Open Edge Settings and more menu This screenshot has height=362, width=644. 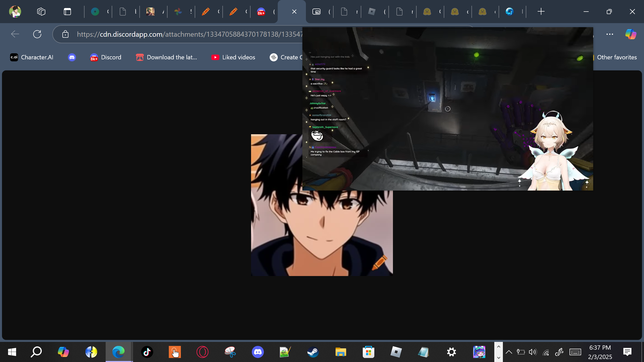click(x=610, y=34)
